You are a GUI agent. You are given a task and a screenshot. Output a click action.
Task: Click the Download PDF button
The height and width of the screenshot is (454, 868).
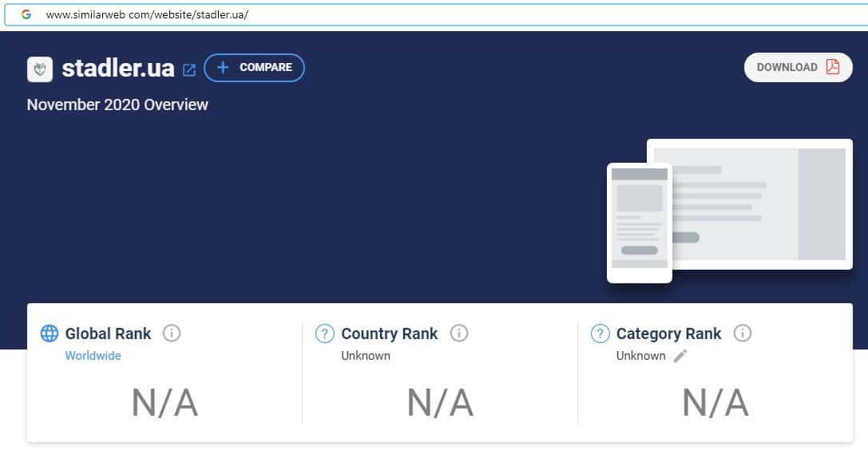[x=799, y=68]
